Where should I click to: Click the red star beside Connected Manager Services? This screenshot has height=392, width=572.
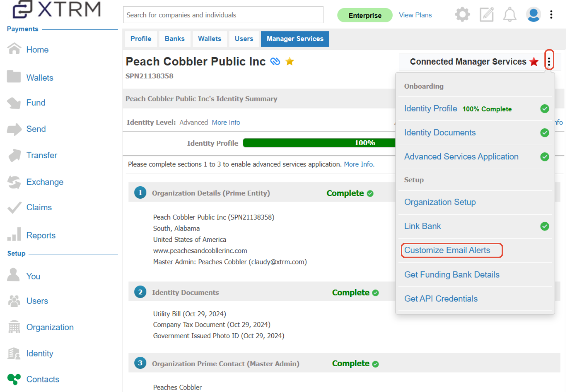[534, 62]
